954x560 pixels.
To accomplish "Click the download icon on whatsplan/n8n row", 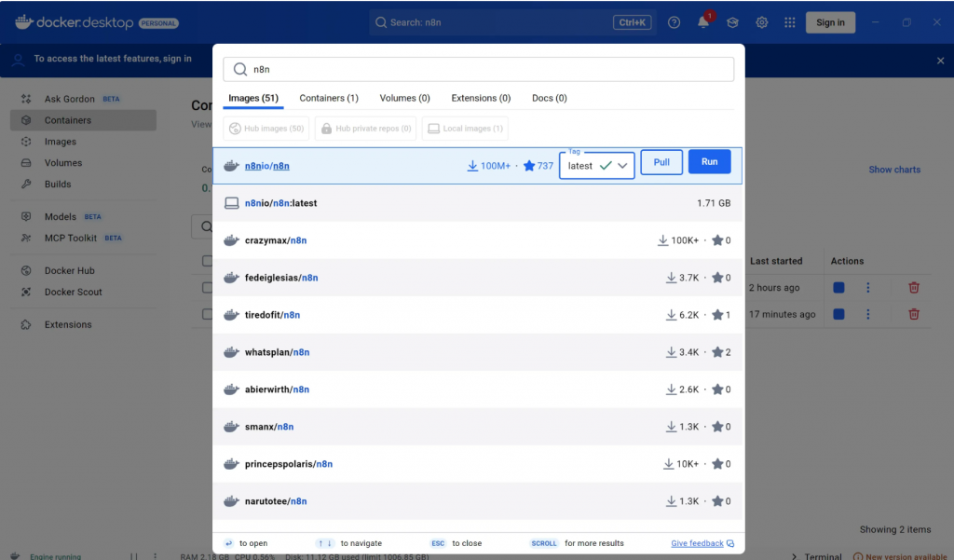I will tap(671, 352).
